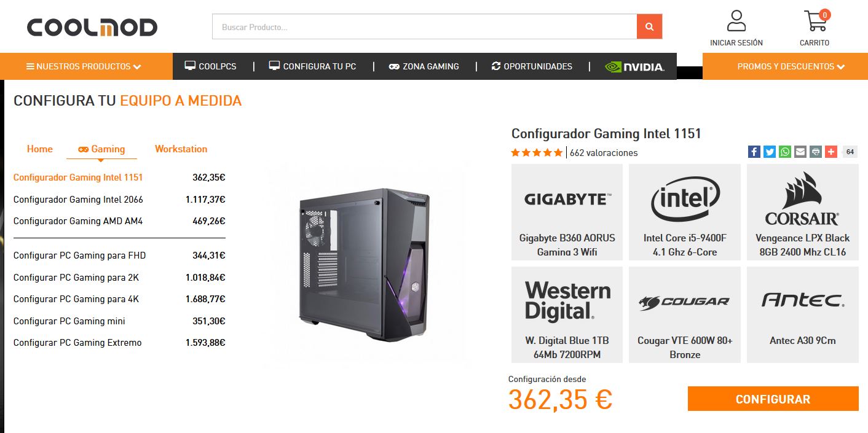
Task: Switch to the Workstation tab
Action: (181, 149)
